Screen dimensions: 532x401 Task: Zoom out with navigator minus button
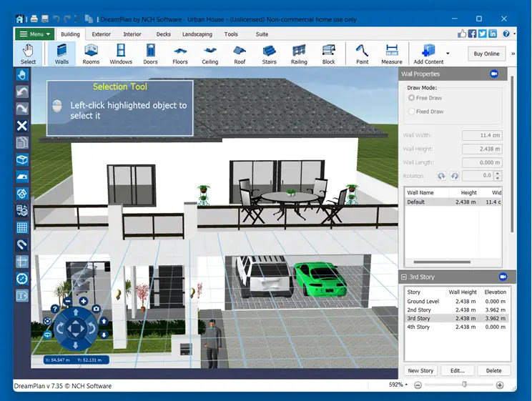pos(68,301)
